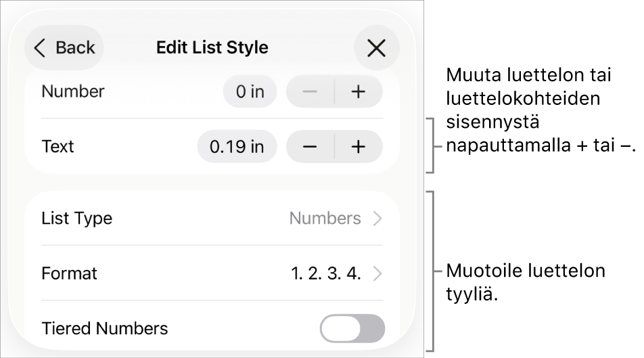The image size is (644, 358).
Task: Click the back chevron arrow icon
Action: pos(40,47)
